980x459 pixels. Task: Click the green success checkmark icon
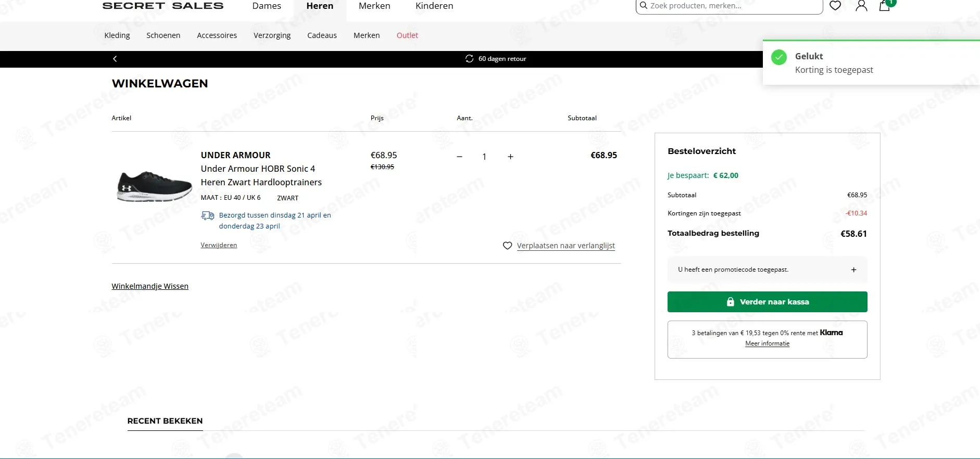coord(779,57)
